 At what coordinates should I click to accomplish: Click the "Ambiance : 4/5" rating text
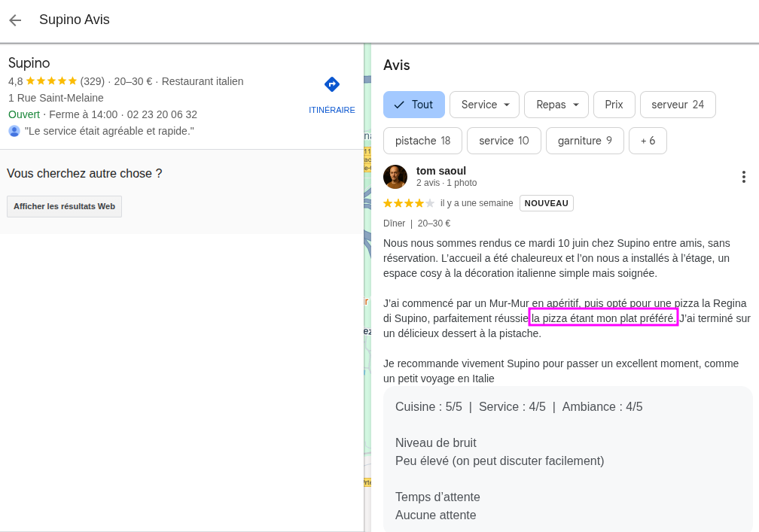(602, 407)
